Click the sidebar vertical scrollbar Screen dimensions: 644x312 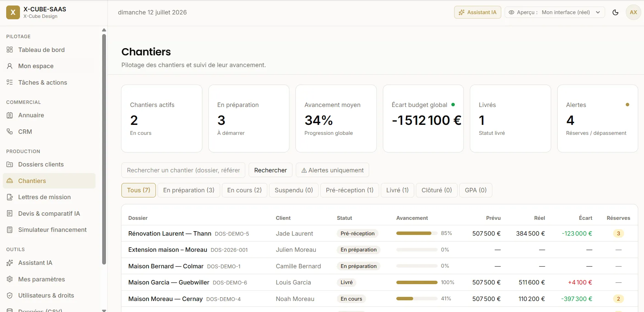click(x=104, y=149)
